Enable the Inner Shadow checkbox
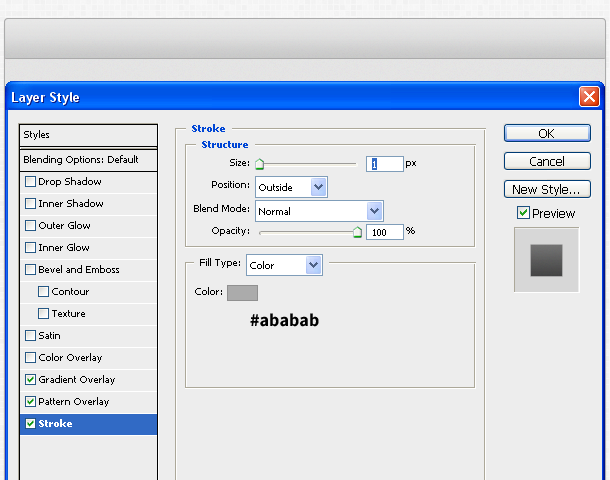Screen dimensions: 610x480 tap(30, 203)
